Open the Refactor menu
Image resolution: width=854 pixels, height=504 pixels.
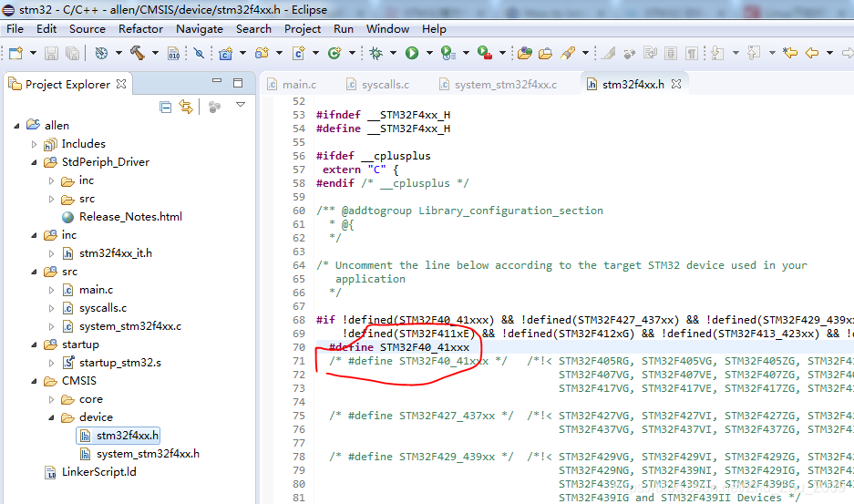[x=140, y=29]
